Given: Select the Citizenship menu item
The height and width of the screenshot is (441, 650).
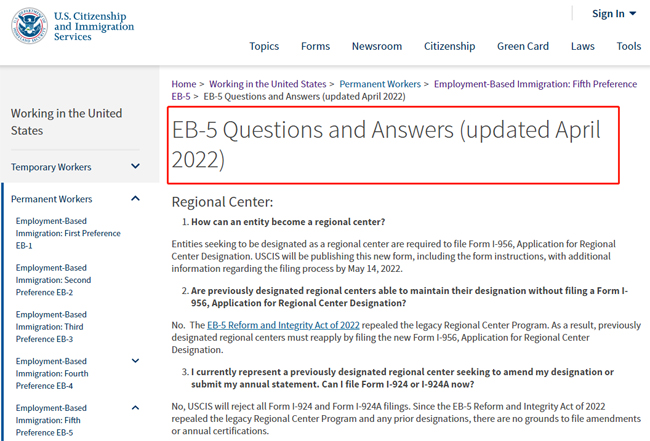Looking at the screenshot, I should point(449,46).
